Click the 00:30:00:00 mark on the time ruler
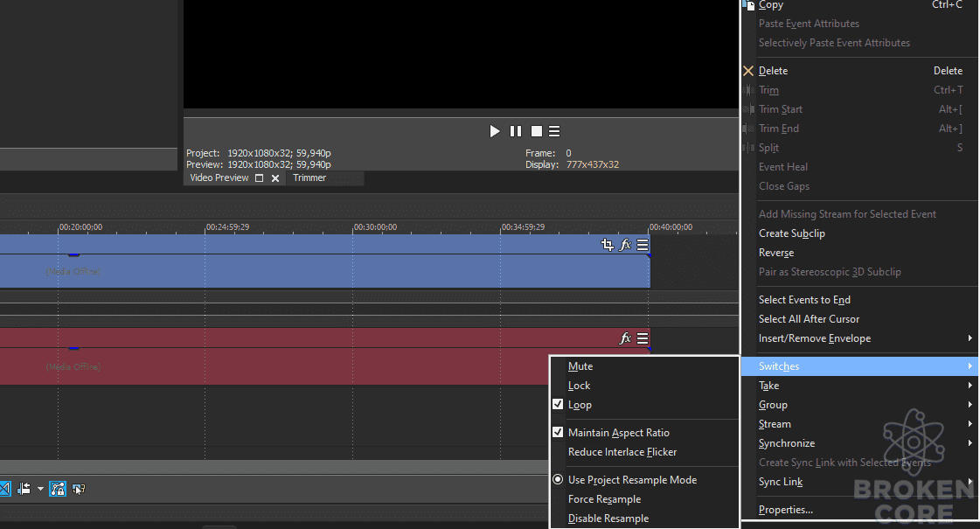 coord(376,227)
